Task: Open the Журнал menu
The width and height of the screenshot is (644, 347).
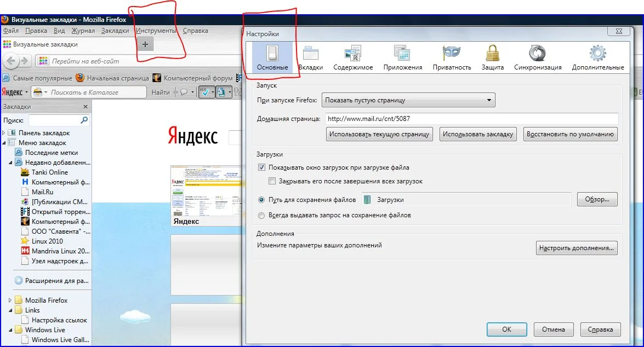Action: click(83, 31)
